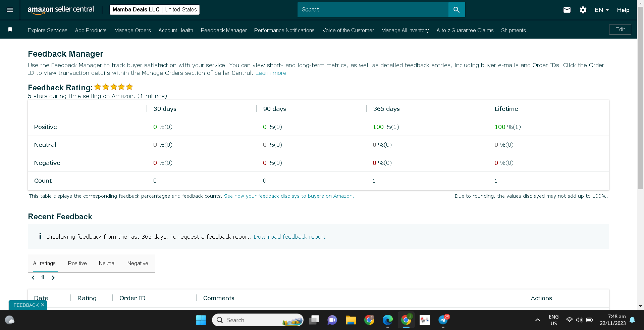Open the Windows Start menu
Viewport: 644px width, 330px height.
[201, 320]
